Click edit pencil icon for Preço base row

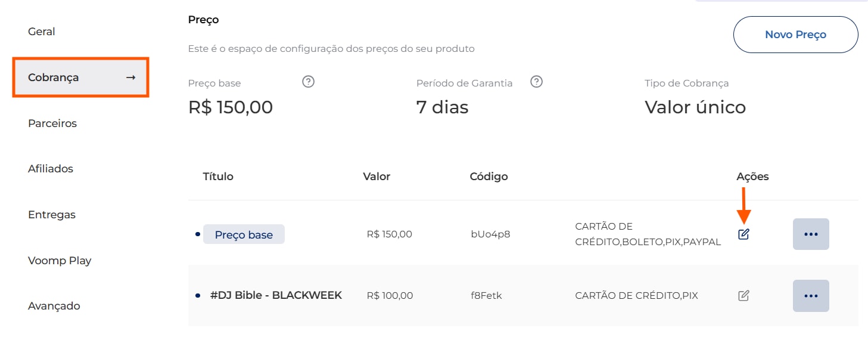743,234
